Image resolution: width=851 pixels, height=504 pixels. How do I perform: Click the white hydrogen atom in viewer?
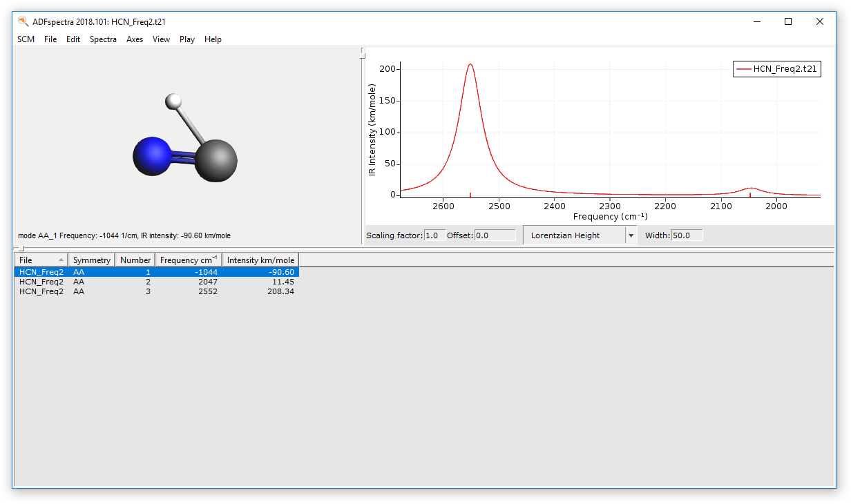tap(174, 102)
